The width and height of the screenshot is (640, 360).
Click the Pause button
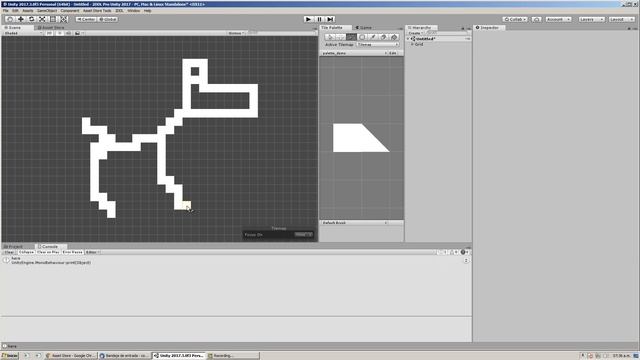[320, 19]
